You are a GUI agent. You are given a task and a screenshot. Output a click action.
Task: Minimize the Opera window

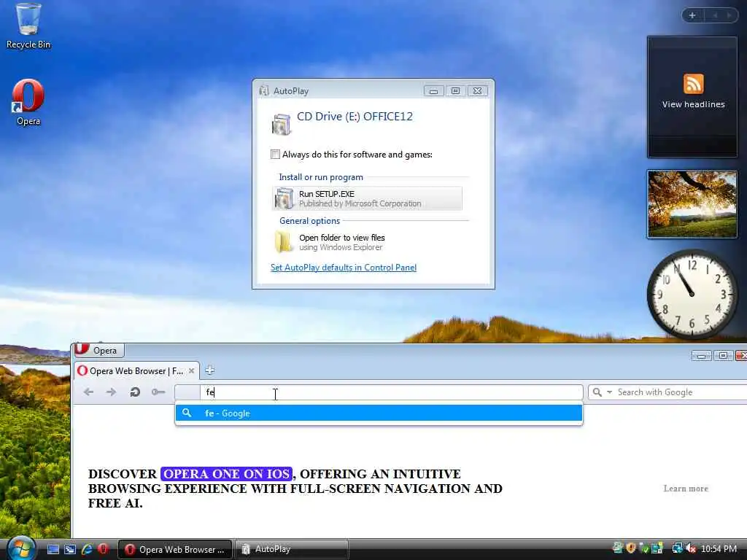pos(701,356)
